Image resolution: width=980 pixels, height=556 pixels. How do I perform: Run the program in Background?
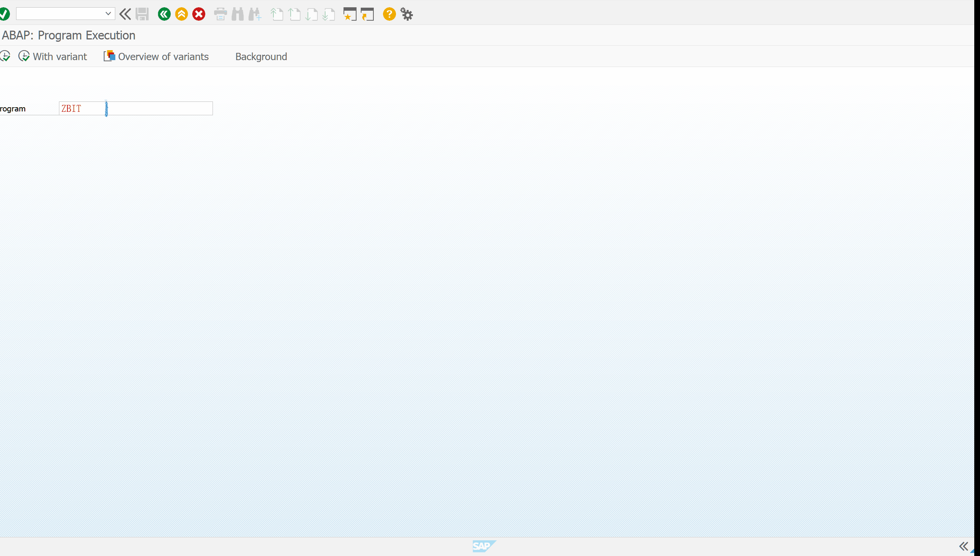[x=261, y=56]
